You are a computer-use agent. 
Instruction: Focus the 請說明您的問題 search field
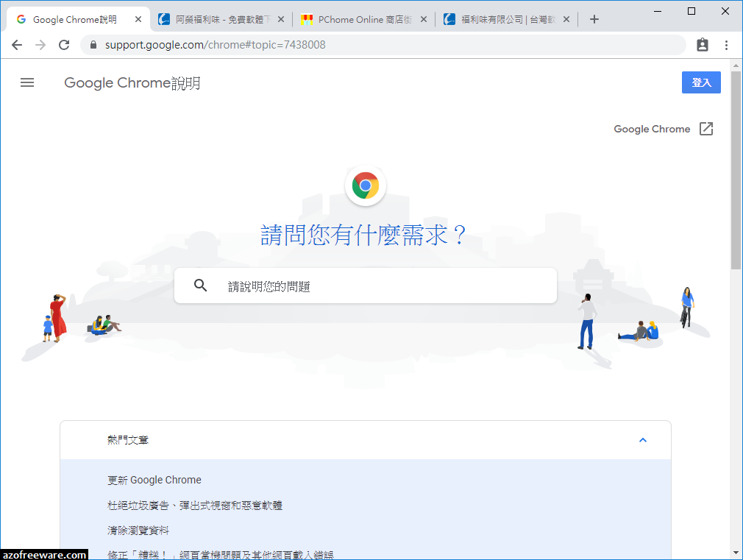(366, 286)
